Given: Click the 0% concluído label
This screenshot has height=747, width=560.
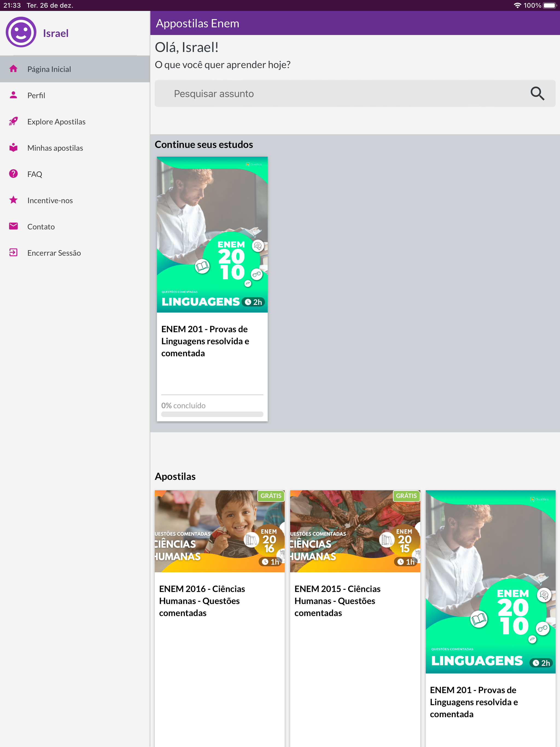Looking at the screenshot, I should pyautogui.click(x=183, y=405).
